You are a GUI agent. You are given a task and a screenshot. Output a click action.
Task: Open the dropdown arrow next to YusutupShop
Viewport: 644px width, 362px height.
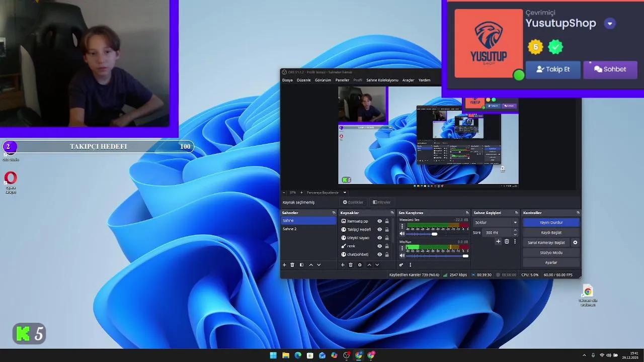point(610,23)
